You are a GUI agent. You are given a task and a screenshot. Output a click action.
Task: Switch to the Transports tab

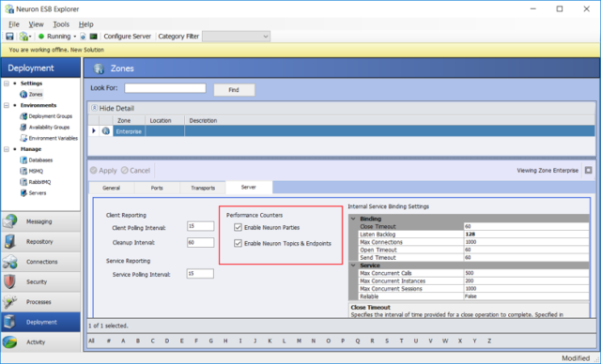(203, 188)
